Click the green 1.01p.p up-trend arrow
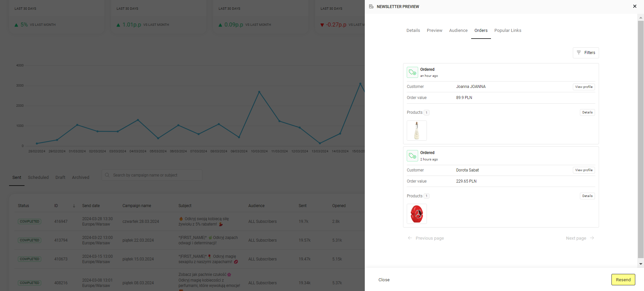 coord(118,25)
